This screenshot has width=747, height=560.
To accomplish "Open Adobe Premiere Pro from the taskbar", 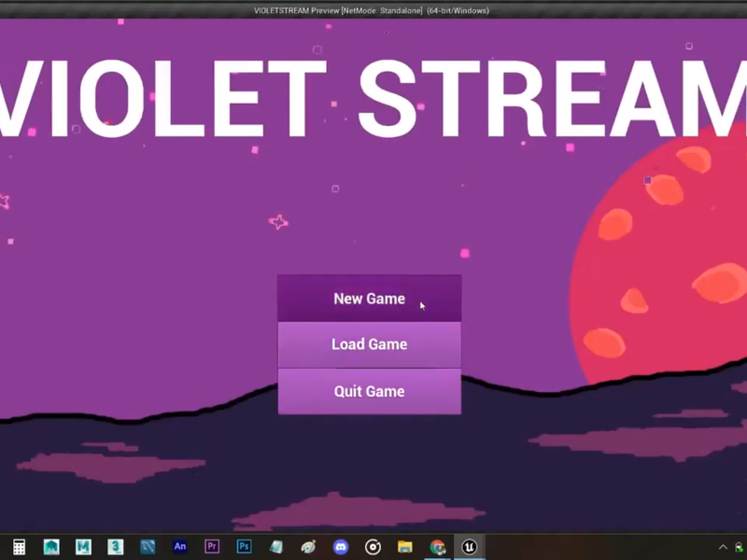I will coord(212,547).
